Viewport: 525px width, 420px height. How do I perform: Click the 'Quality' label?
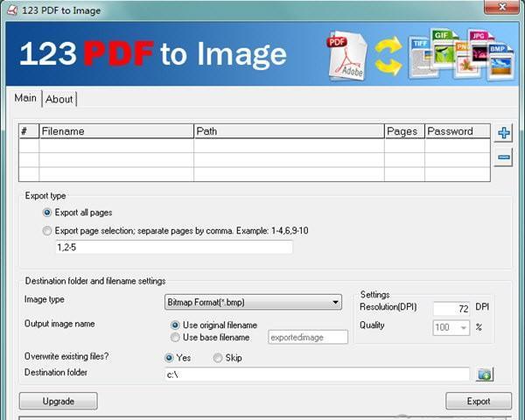coord(372,325)
